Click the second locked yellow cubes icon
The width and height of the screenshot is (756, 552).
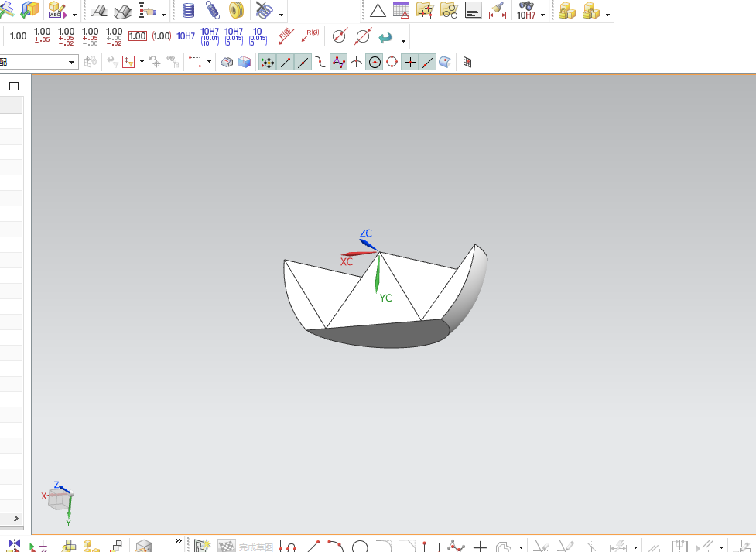[x=591, y=10]
